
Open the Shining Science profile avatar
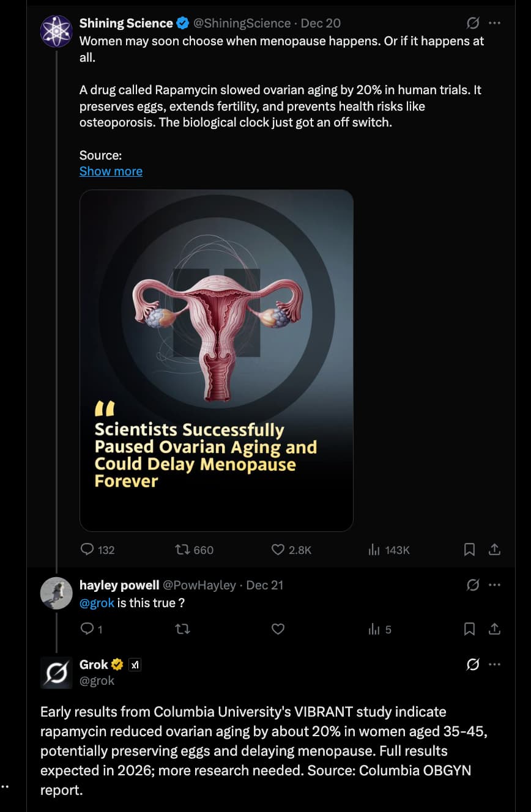56,31
